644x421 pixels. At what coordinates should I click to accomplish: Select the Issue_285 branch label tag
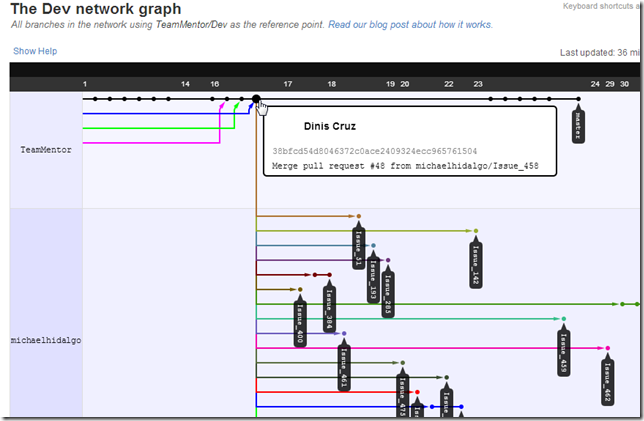click(387, 293)
